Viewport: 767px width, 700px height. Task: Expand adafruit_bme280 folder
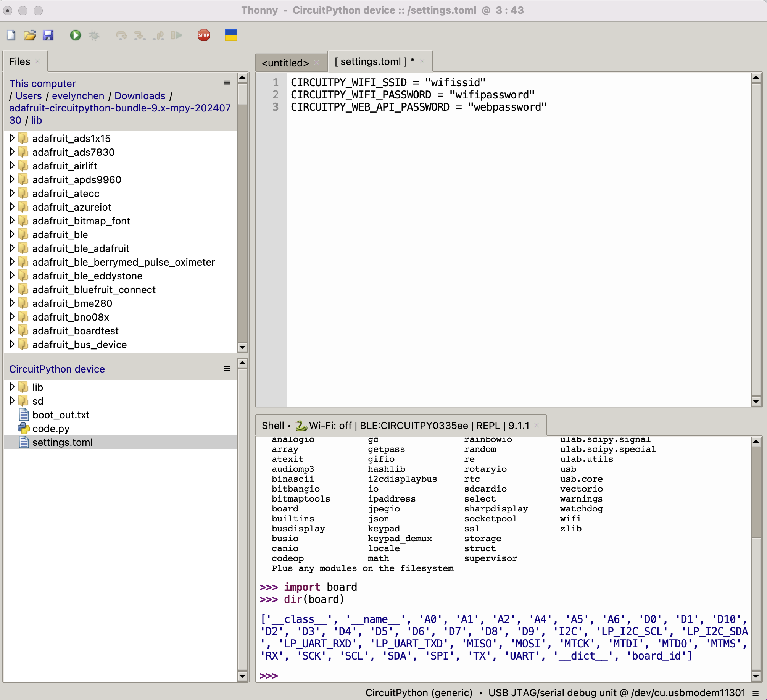pos(12,303)
